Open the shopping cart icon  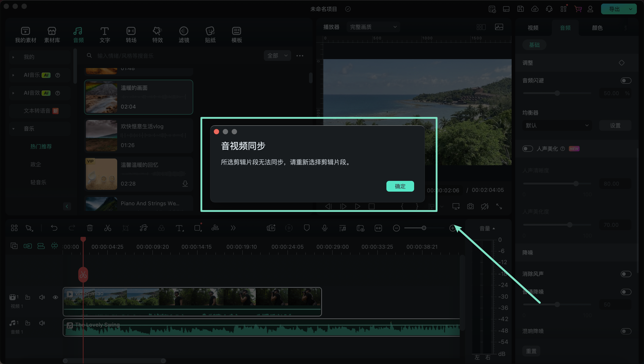578,9
